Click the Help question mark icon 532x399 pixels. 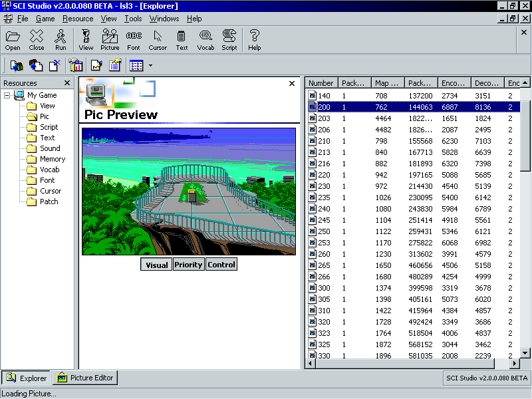[x=254, y=40]
